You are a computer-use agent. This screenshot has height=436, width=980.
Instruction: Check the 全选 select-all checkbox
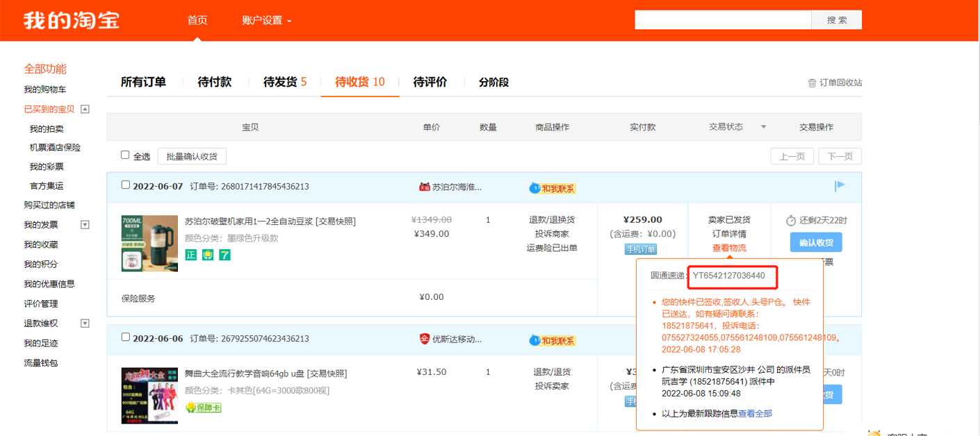point(125,155)
